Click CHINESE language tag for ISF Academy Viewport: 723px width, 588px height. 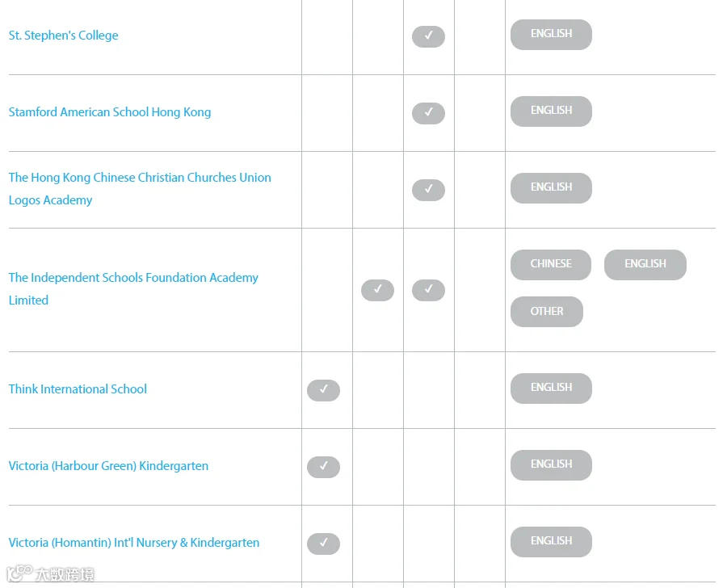[551, 265]
